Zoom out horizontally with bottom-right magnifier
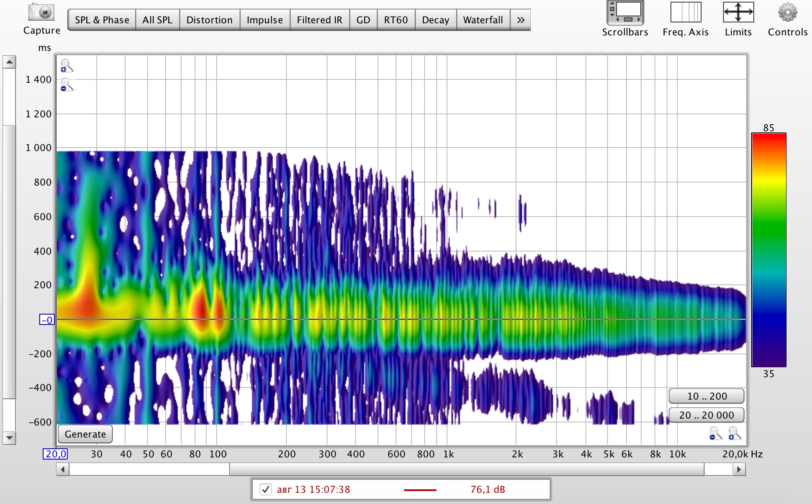Viewport: 812px width, 504px height. tap(715, 433)
